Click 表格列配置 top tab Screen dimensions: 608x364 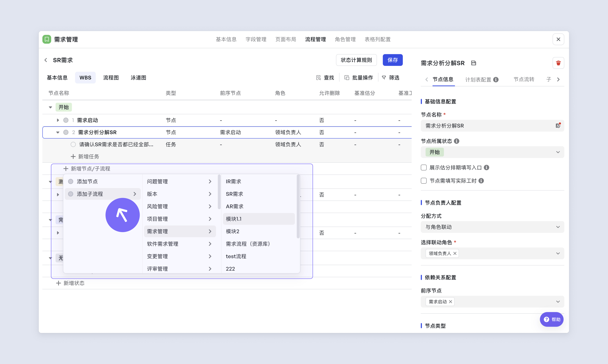tap(378, 39)
